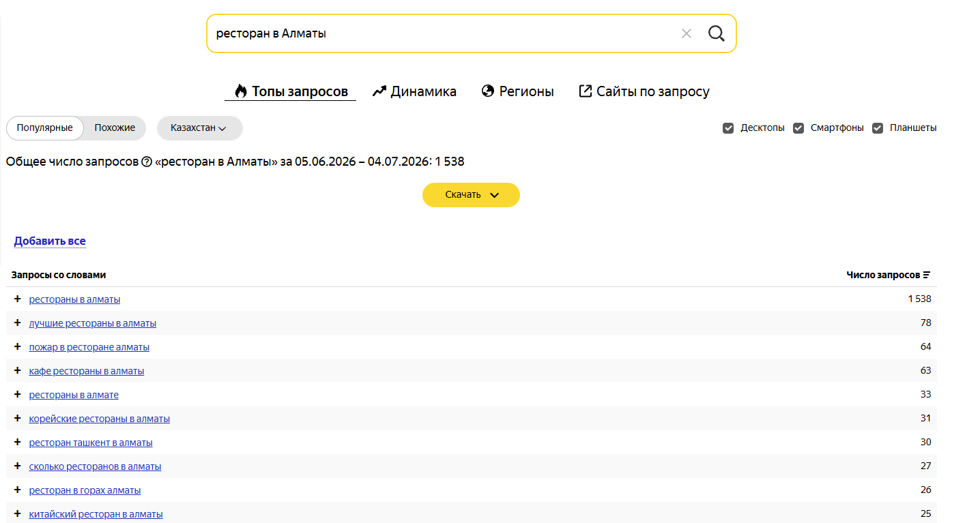Image resolution: width=980 pixels, height=523 pixels.
Task: Click the sort icon beside Число запросов
Action: point(927,275)
